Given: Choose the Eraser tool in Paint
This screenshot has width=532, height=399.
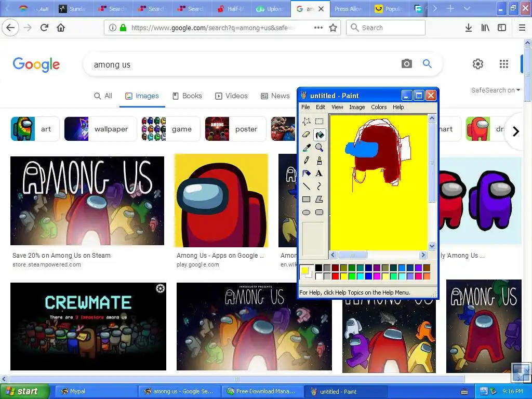Looking at the screenshot, I should pos(306,135).
